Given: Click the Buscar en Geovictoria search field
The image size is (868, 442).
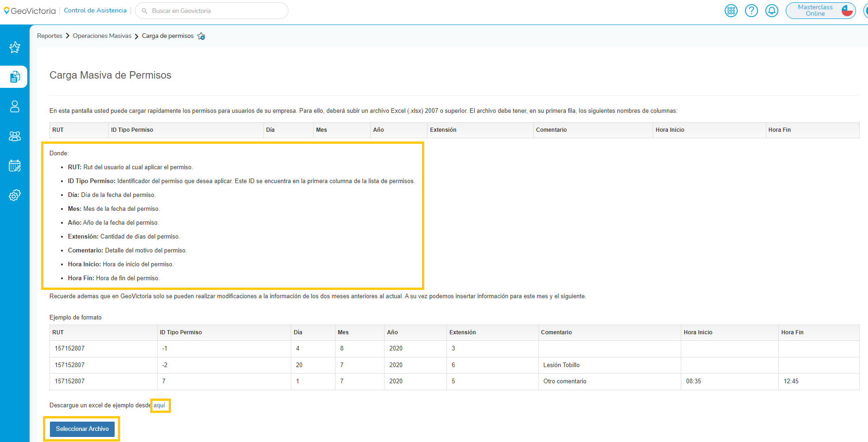Looking at the screenshot, I should click(213, 11).
